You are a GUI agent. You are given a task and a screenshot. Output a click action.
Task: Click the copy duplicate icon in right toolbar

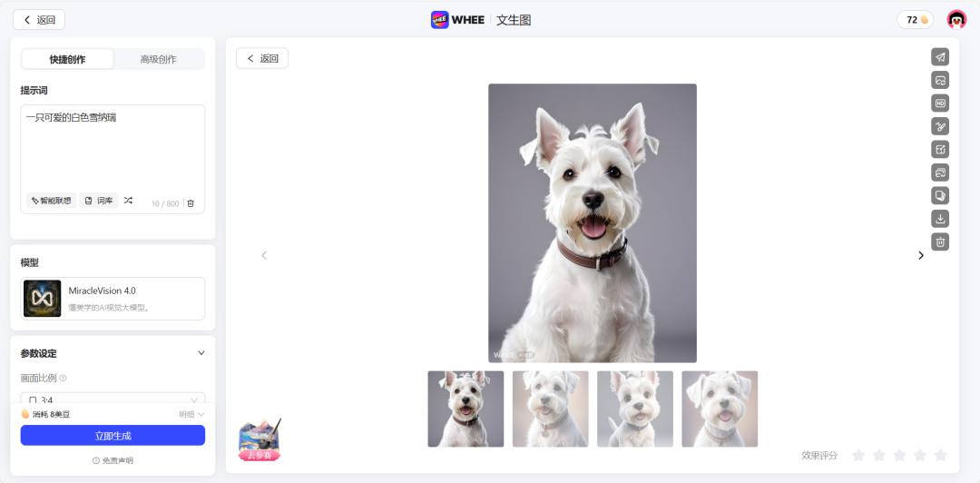click(x=940, y=195)
